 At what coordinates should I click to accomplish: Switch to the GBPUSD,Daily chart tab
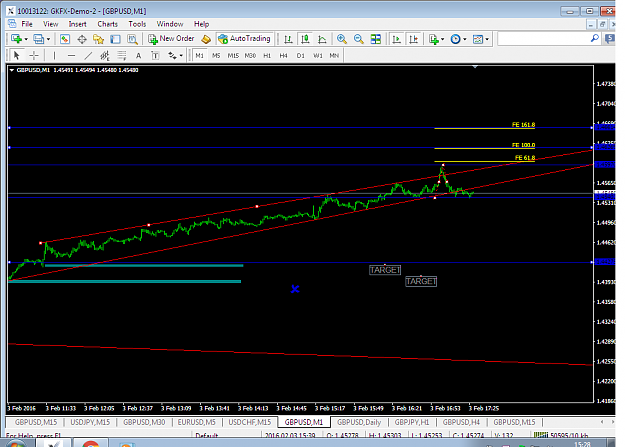pos(359,422)
